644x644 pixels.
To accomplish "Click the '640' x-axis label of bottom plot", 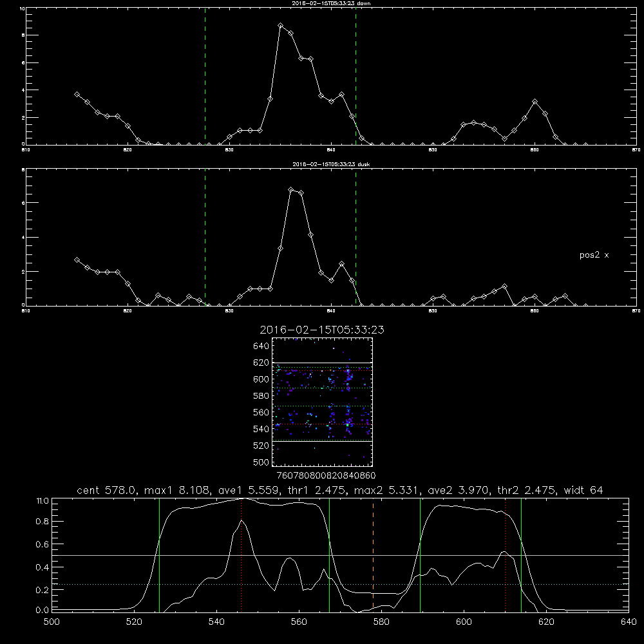I will click(x=629, y=622).
